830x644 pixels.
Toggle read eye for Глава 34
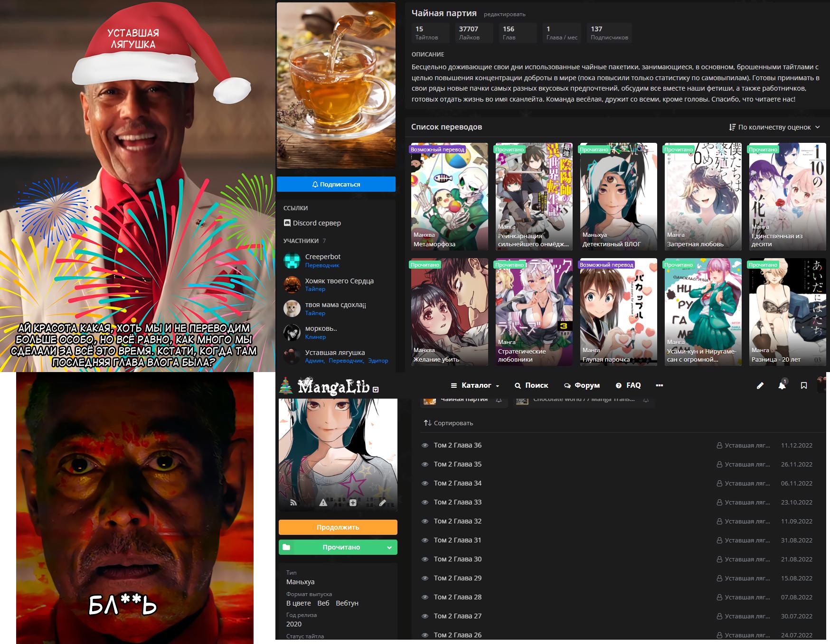[x=425, y=483]
